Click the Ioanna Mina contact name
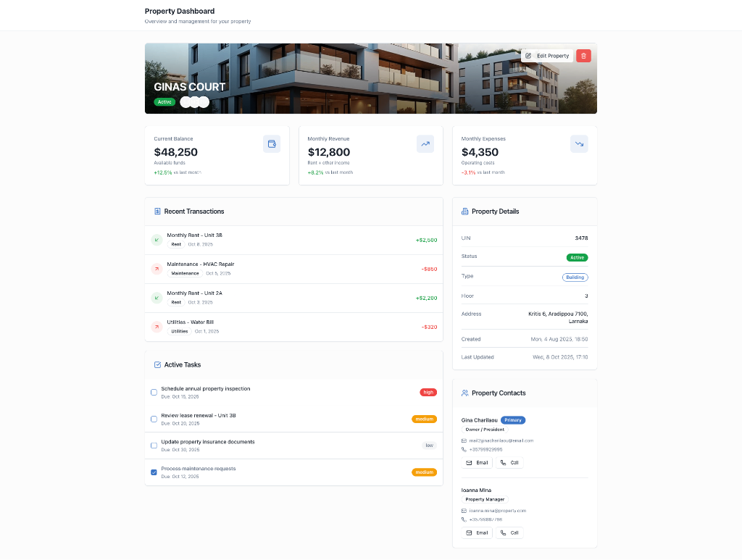Image resolution: width=742 pixels, height=560 pixels. (x=476, y=490)
